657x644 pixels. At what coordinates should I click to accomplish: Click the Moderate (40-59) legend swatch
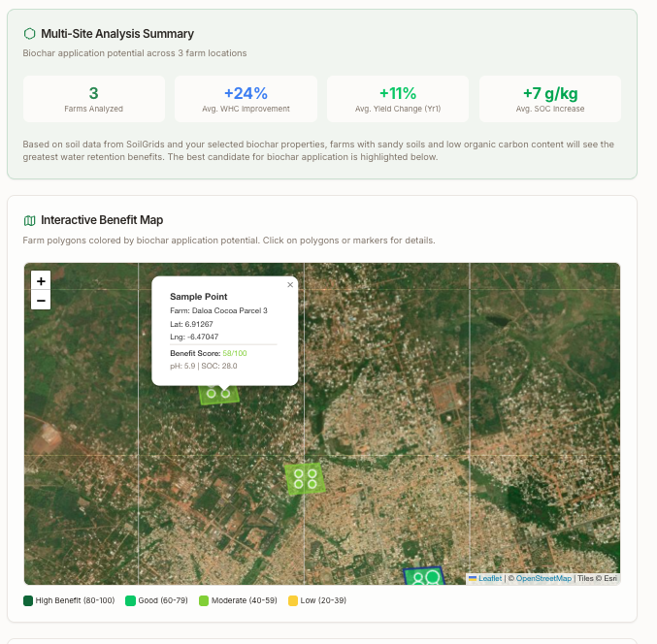point(204,601)
